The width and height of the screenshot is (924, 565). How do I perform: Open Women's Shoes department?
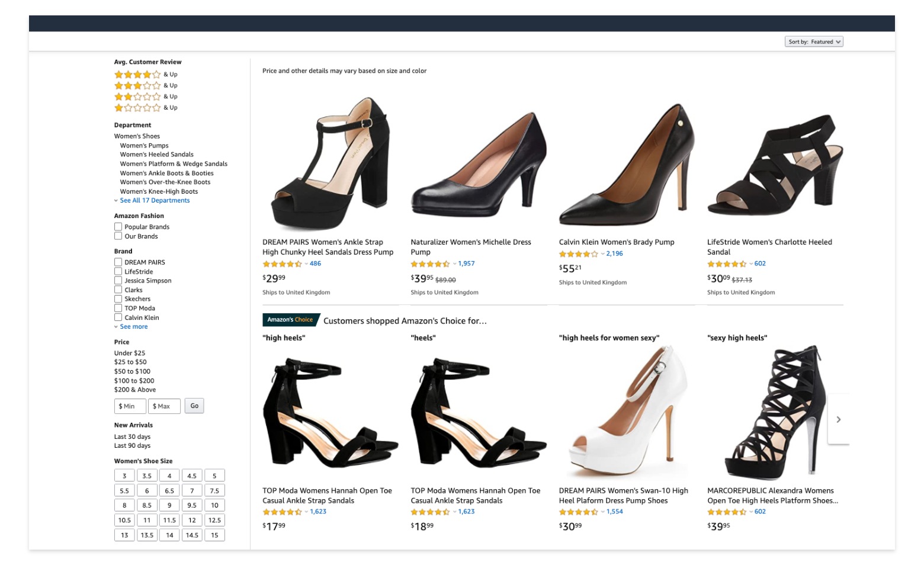pos(137,136)
